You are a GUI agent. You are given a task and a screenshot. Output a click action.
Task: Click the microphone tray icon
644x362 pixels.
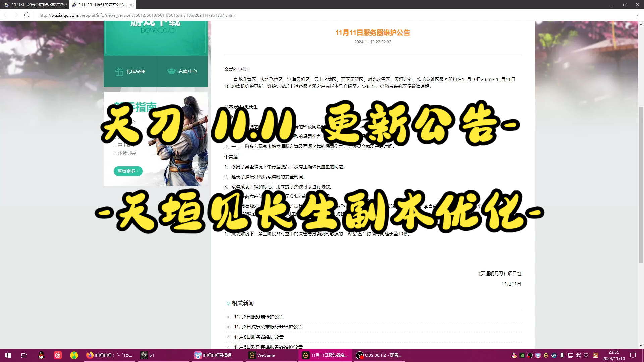562,355
